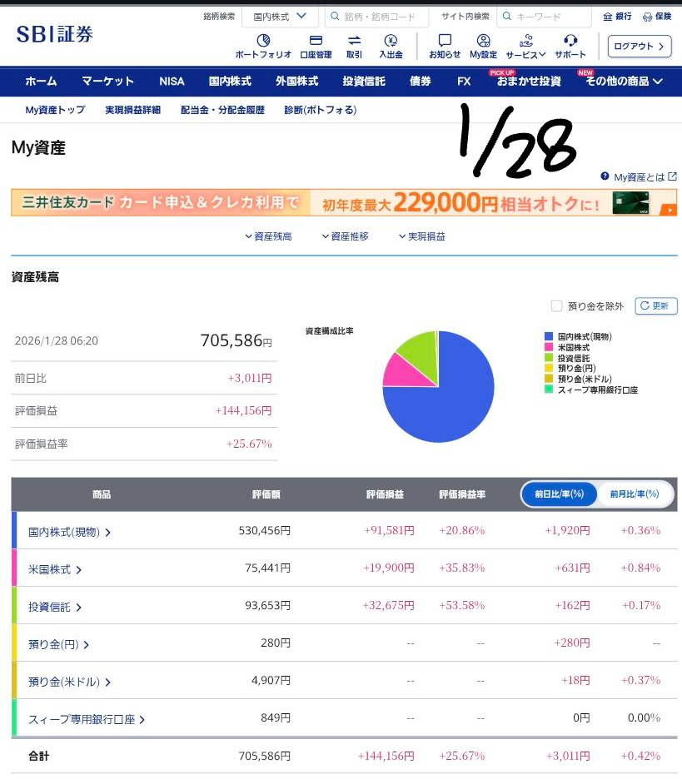The height and width of the screenshot is (784, 682).
Task: Expand the その他の商品 menu
Action: coord(624,82)
